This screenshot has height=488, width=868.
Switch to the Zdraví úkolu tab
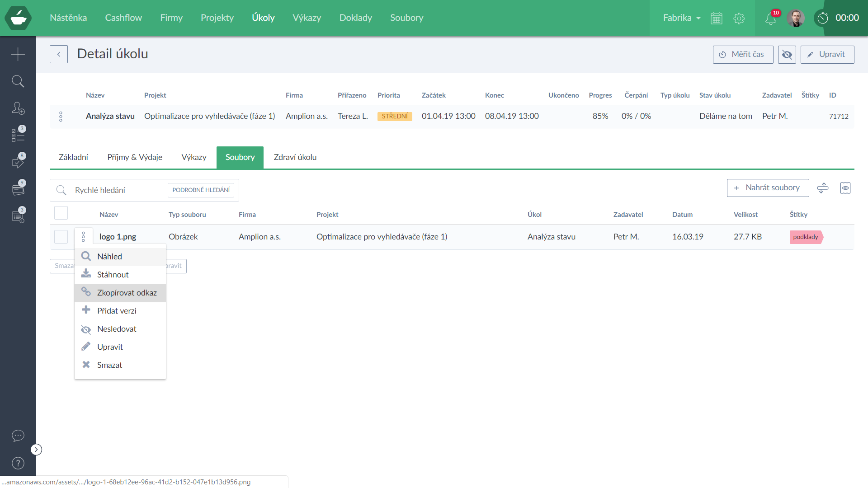(295, 157)
